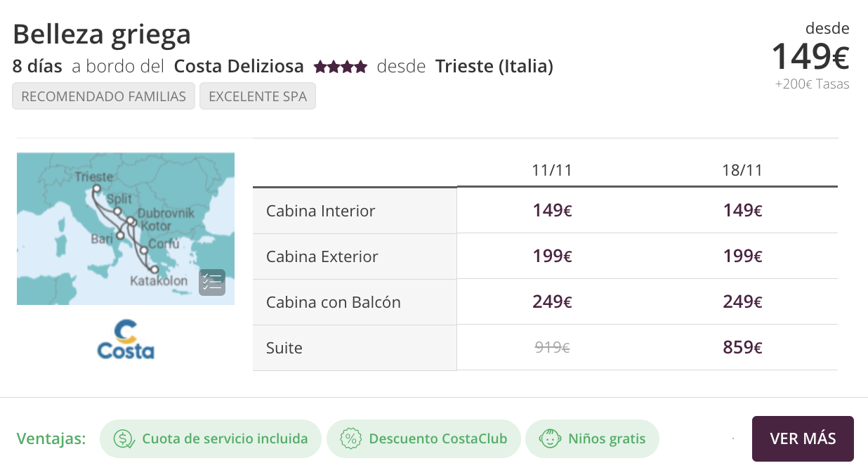Viewport: 868px width, 475px height.
Task: Open the Belleza griega cruise title
Action: click(x=102, y=34)
